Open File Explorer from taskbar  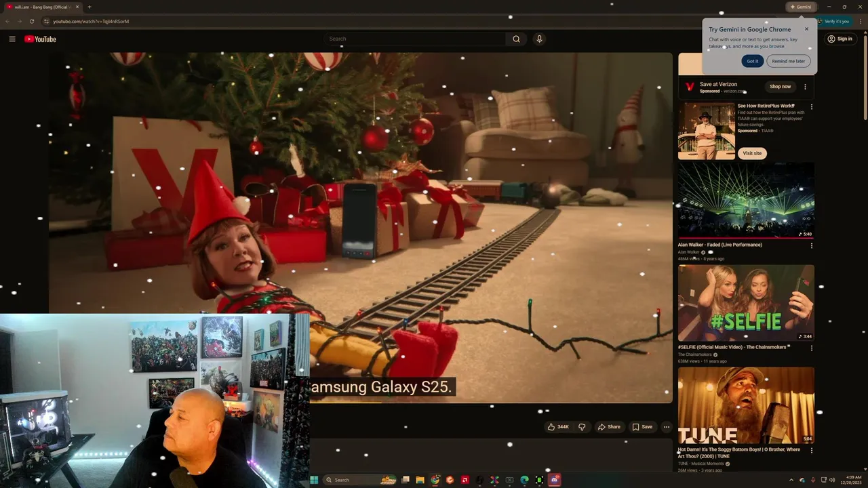pyautogui.click(x=420, y=480)
